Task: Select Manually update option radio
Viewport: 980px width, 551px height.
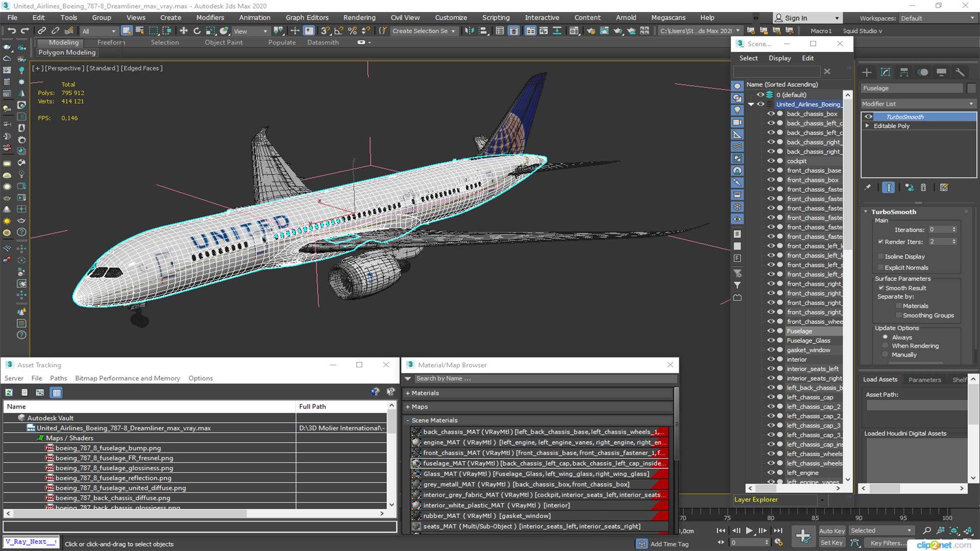Action: pos(886,355)
